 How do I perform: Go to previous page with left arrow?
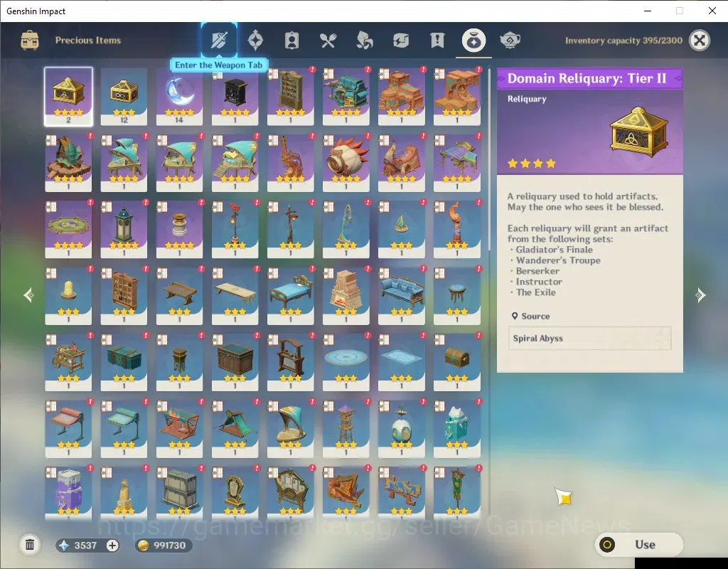click(28, 295)
